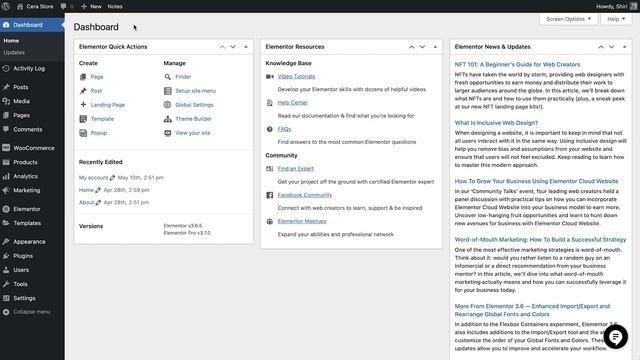
Task: Open the WordPress logo menu
Action: (6, 6)
